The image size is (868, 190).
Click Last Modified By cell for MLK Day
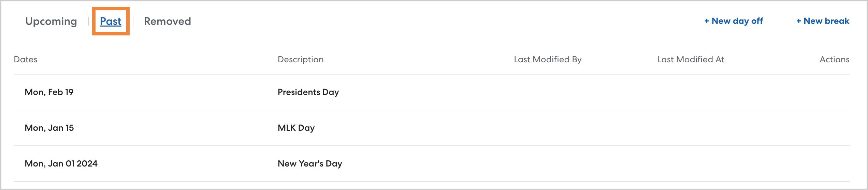pos(548,128)
